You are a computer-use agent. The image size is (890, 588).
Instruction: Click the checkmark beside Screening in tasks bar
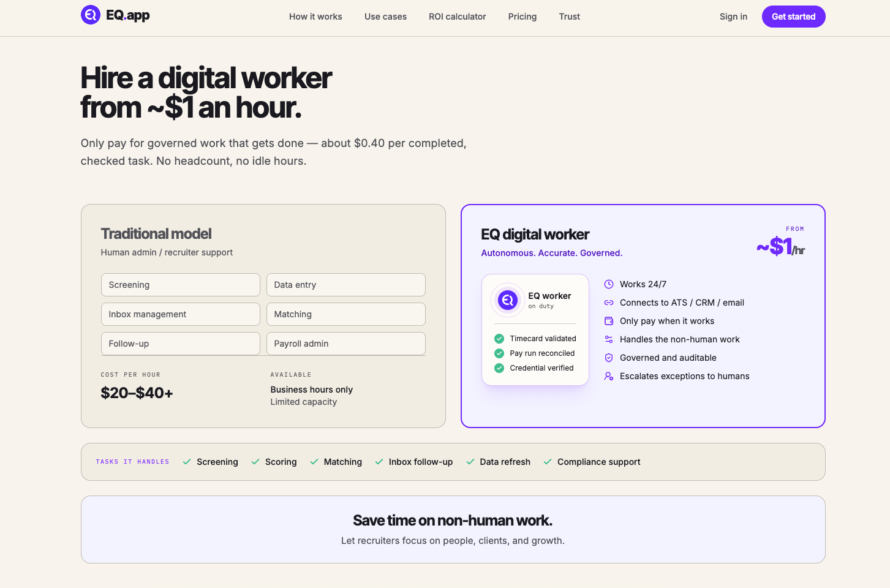(187, 462)
